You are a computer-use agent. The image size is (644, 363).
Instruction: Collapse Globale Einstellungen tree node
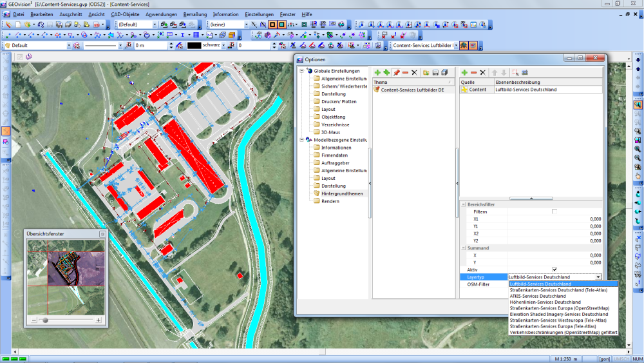click(301, 71)
